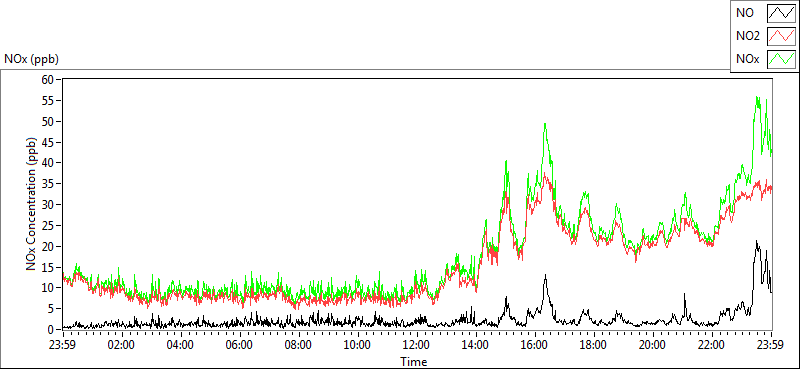This screenshot has height=369, width=800.
Task: Click the y-axis maximum value 60
Action: [x=48, y=80]
